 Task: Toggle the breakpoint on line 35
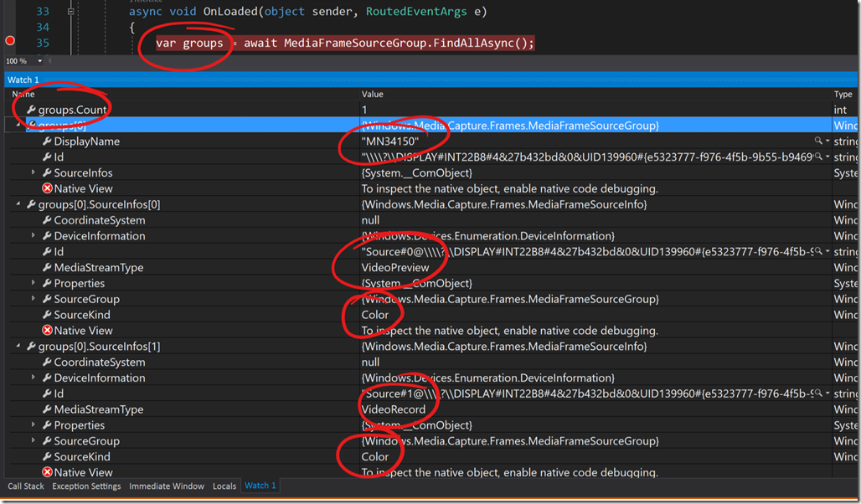coord(10,41)
